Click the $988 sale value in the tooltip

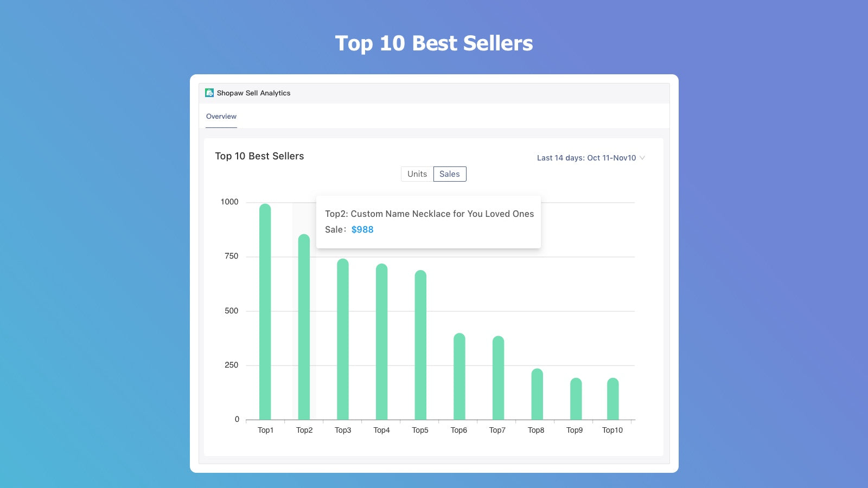point(362,229)
